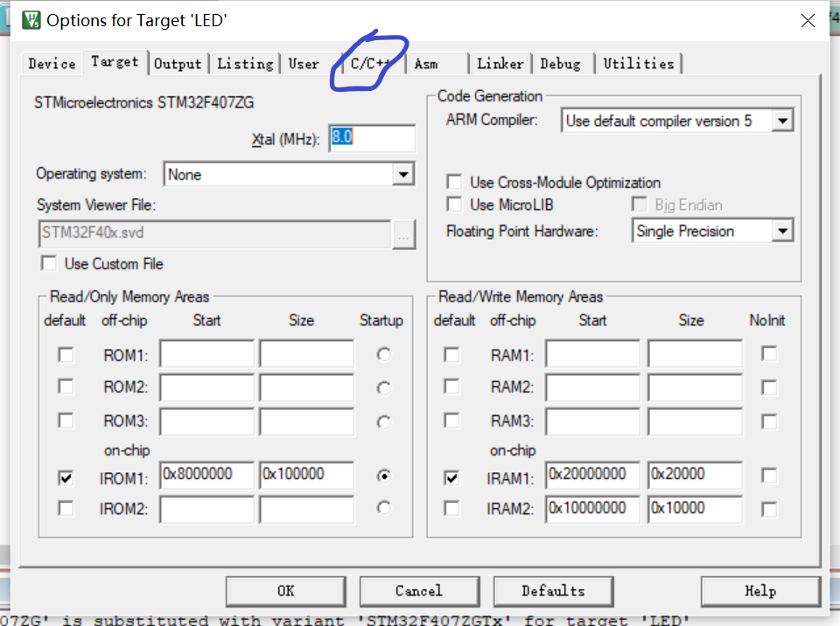Screen dimensions: 840x626
Task: Select the ROM1 Startup radio button
Action: pyautogui.click(x=381, y=353)
